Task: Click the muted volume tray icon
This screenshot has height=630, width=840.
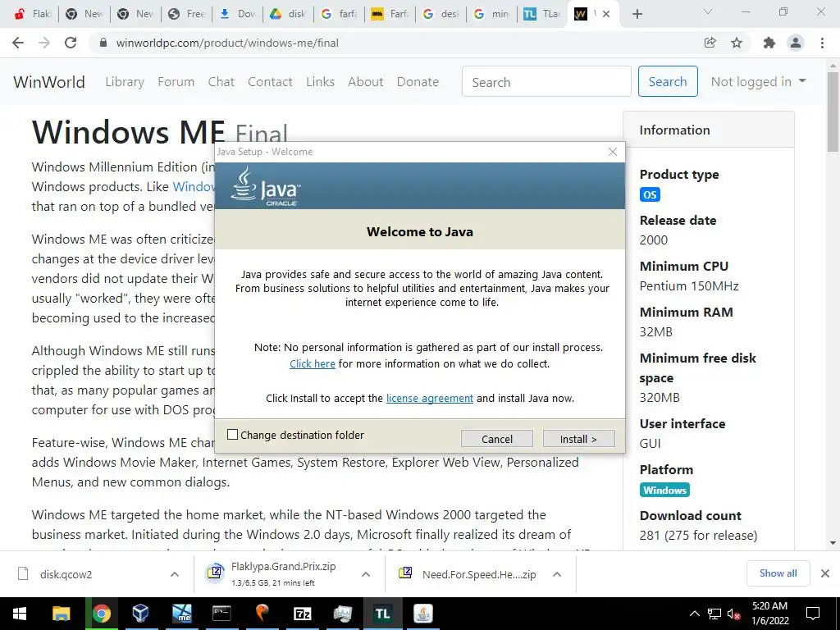Action: pos(733,614)
